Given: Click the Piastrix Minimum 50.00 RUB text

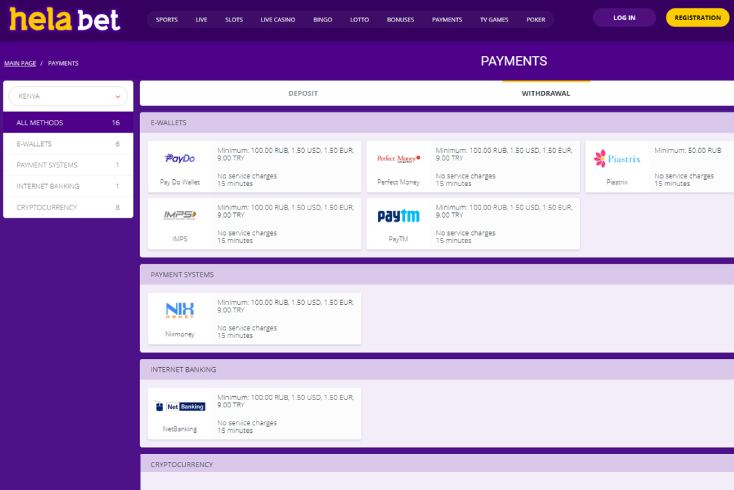Looking at the screenshot, I should tap(688, 150).
